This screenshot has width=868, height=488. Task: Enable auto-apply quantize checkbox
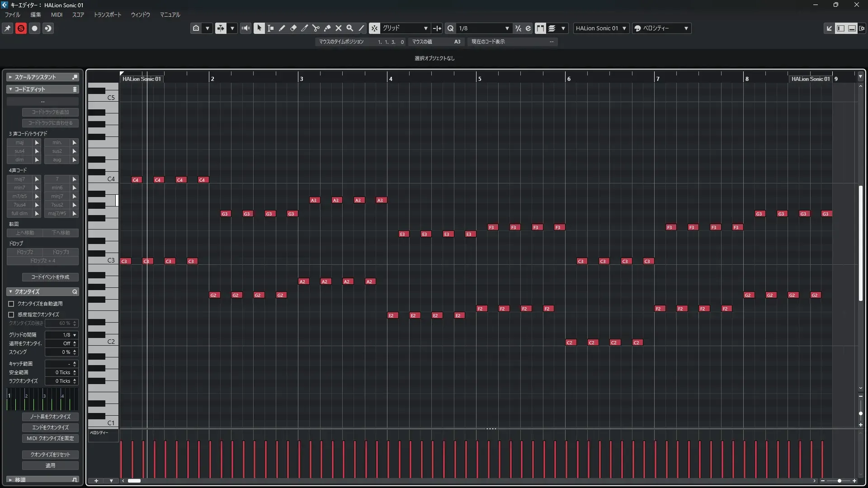tap(11, 304)
